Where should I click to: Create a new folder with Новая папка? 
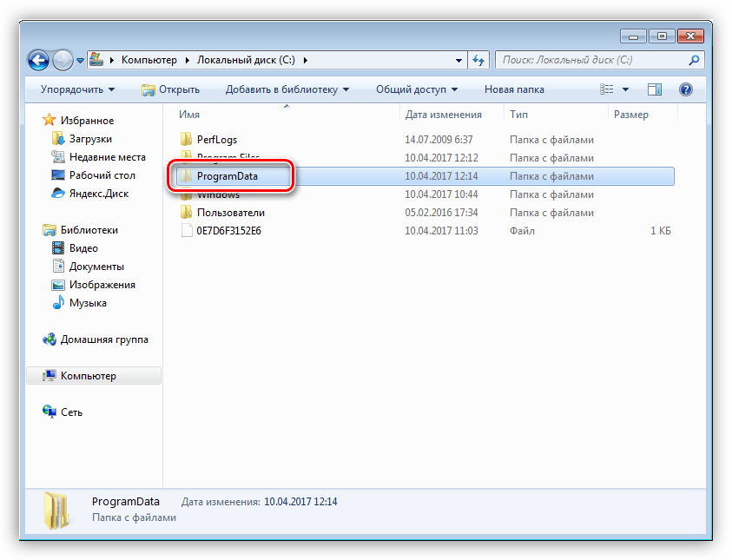pyautogui.click(x=514, y=89)
